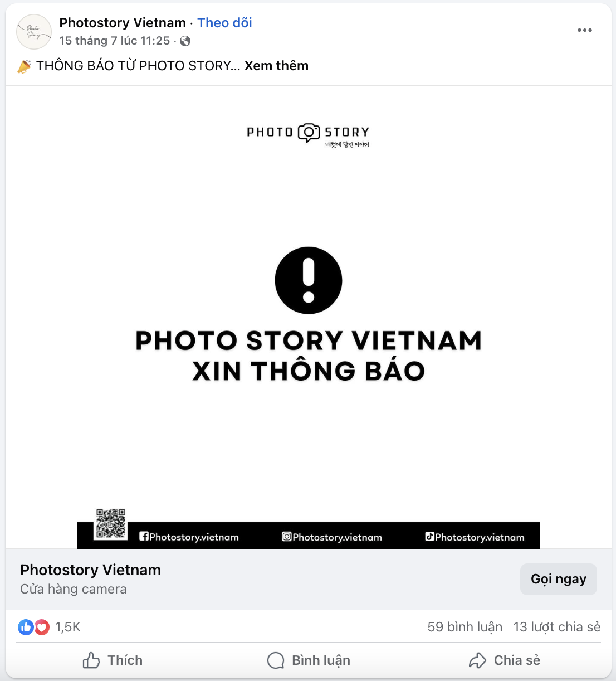Click the 13 lượt chia sẻ shares count

click(556, 626)
